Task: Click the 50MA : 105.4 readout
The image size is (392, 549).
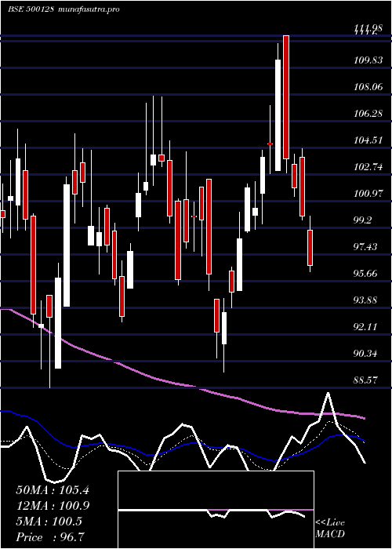Action: point(53,490)
